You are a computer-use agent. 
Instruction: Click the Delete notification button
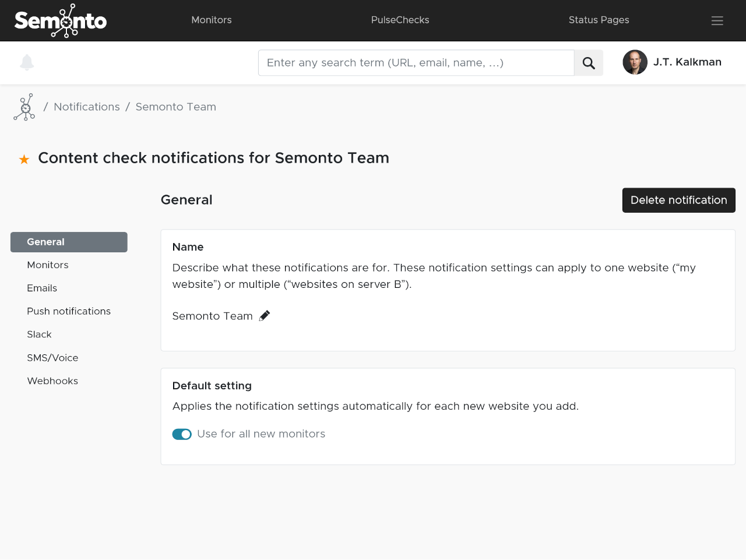click(x=679, y=200)
